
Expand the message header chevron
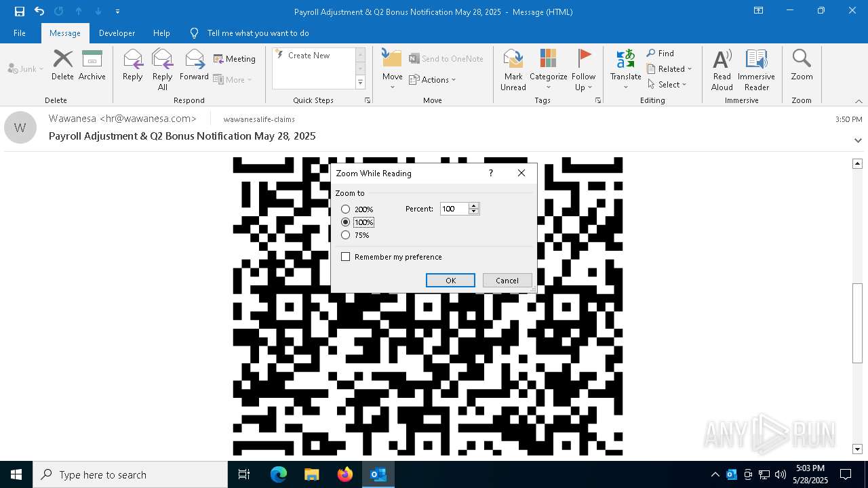(x=858, y=140)
